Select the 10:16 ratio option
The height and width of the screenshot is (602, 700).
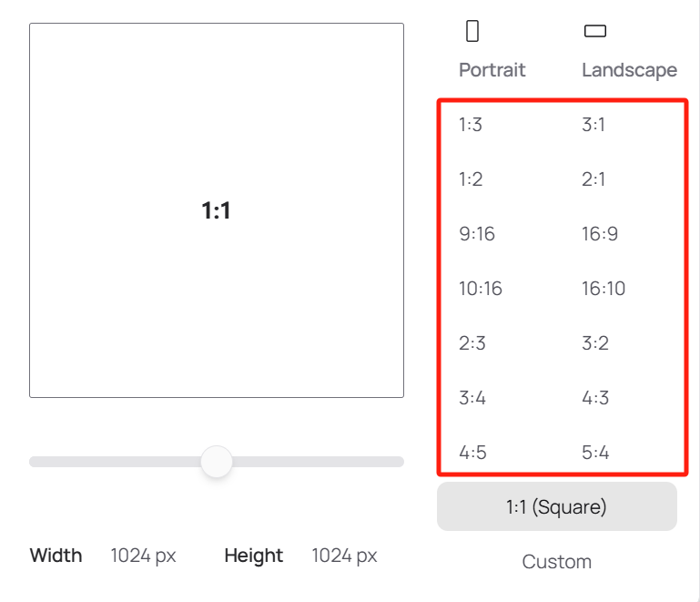481,289
